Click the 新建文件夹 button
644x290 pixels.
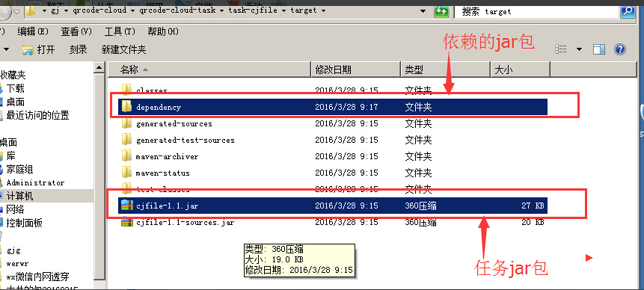(123, 49)
